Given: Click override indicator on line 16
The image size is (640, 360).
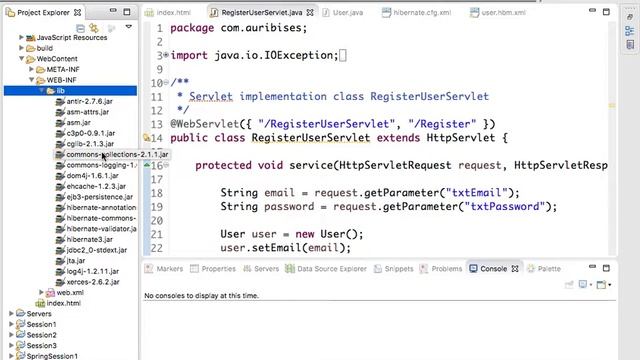Looking at the screenshot, I should [x=147, y=165].
